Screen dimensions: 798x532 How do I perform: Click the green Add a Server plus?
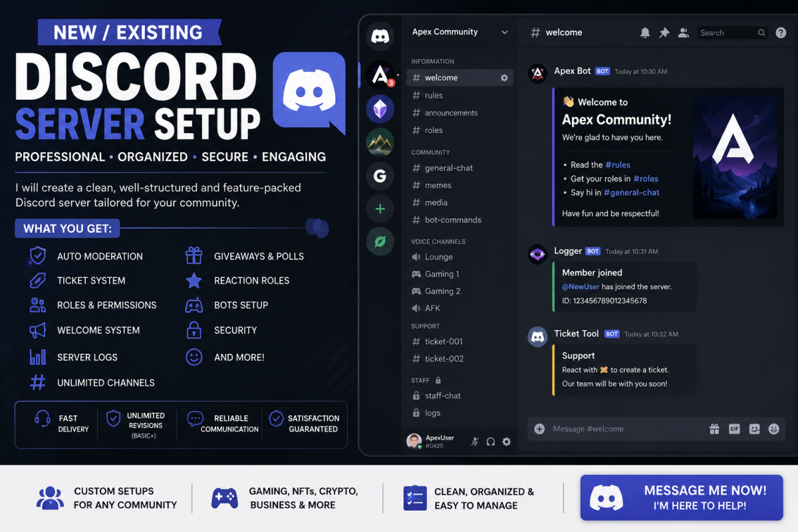380,209
